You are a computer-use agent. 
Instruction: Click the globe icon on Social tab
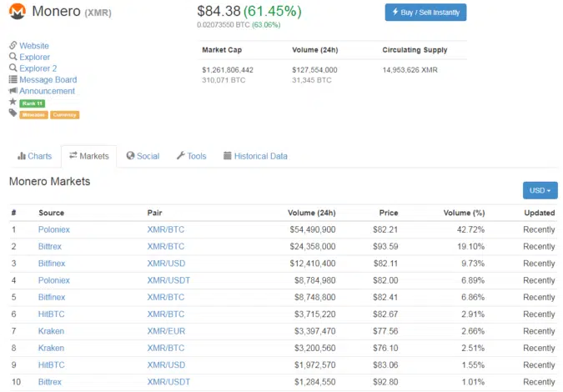click(130, 155)
